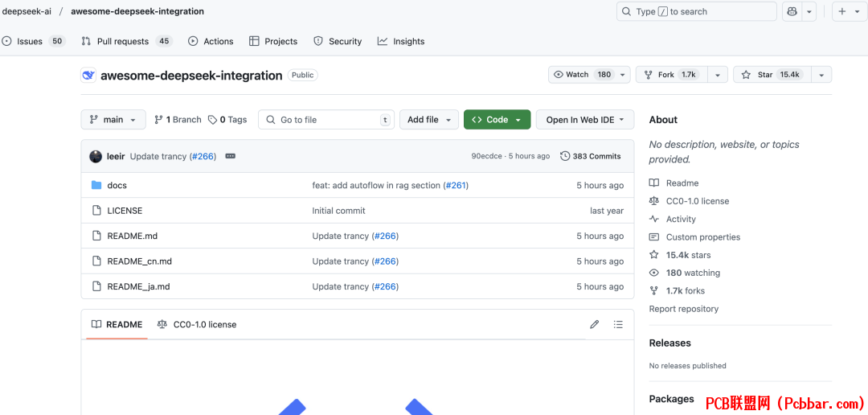Click the search field with Type / to search
868x415 pixels.
(696, 11)
